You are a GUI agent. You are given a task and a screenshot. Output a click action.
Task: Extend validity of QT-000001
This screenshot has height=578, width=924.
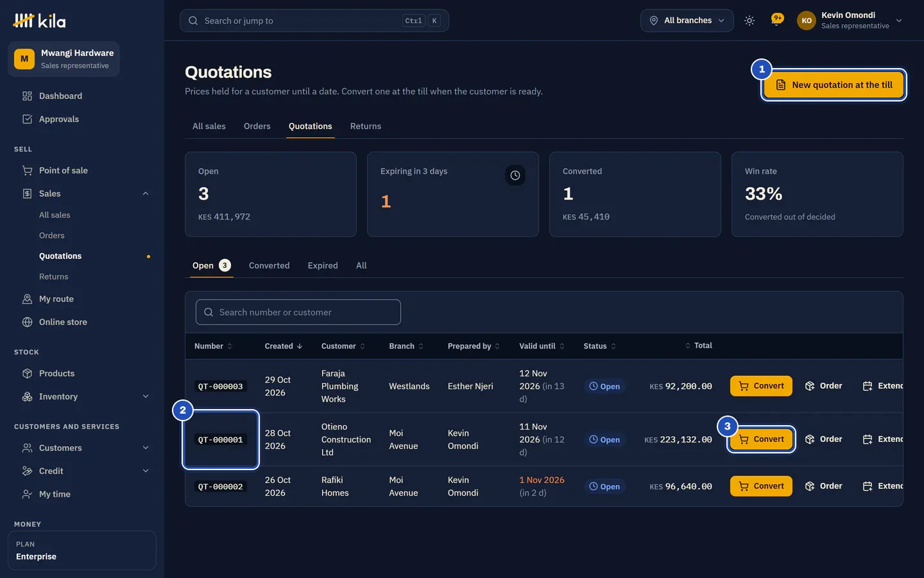883,439
